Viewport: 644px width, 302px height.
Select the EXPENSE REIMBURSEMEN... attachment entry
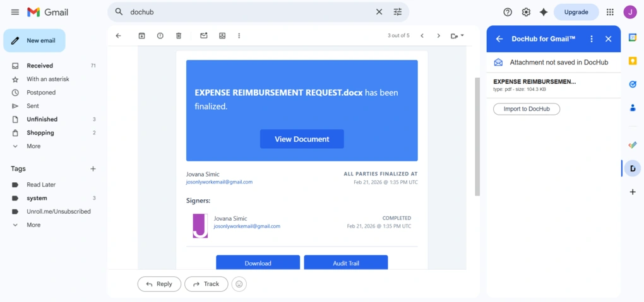tap(553, 85)
